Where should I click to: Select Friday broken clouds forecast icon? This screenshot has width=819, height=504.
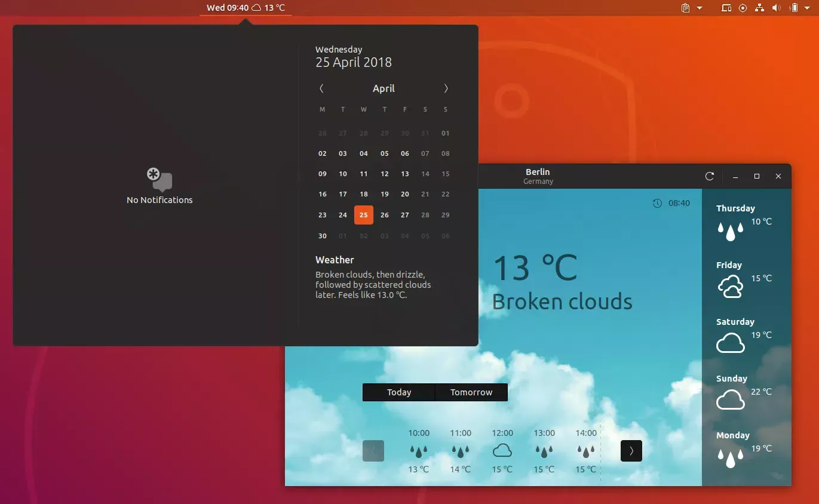pyautogui.click(x=730, y=287)
